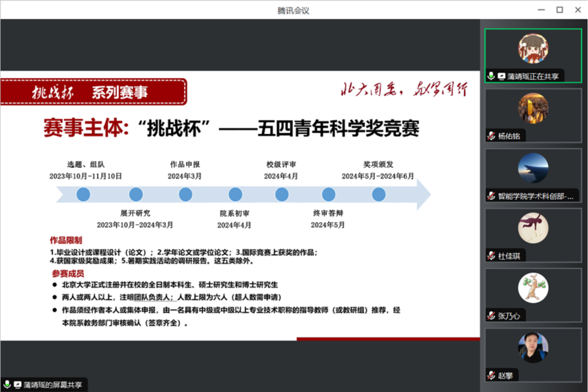Click the screen-sharing icon beside 蒲靖瑶正在共享 label
588x392 pixels.
[x=501, y=75]
